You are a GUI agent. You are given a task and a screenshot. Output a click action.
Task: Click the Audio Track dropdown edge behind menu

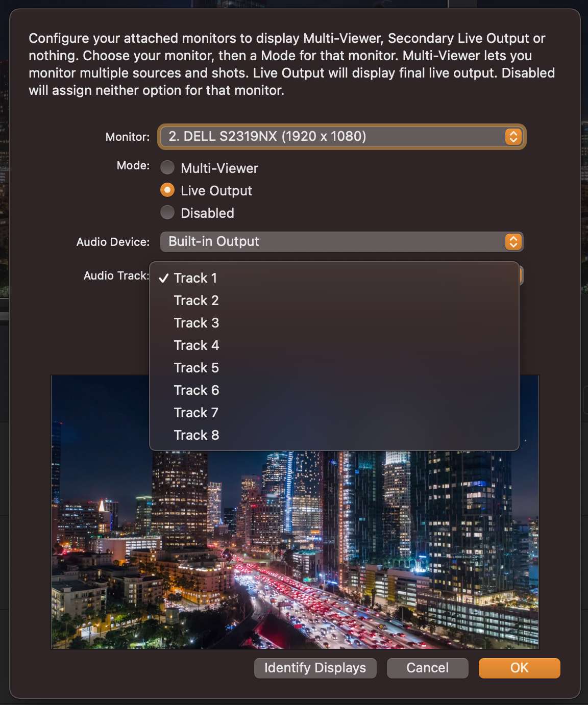click(x=522, y=276)
